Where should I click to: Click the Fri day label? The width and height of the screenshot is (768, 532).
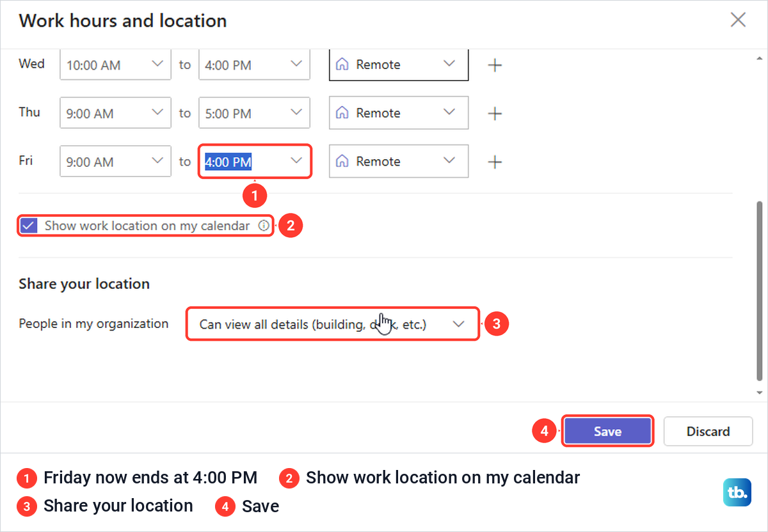pyautogui.click(x=26, y=160)
